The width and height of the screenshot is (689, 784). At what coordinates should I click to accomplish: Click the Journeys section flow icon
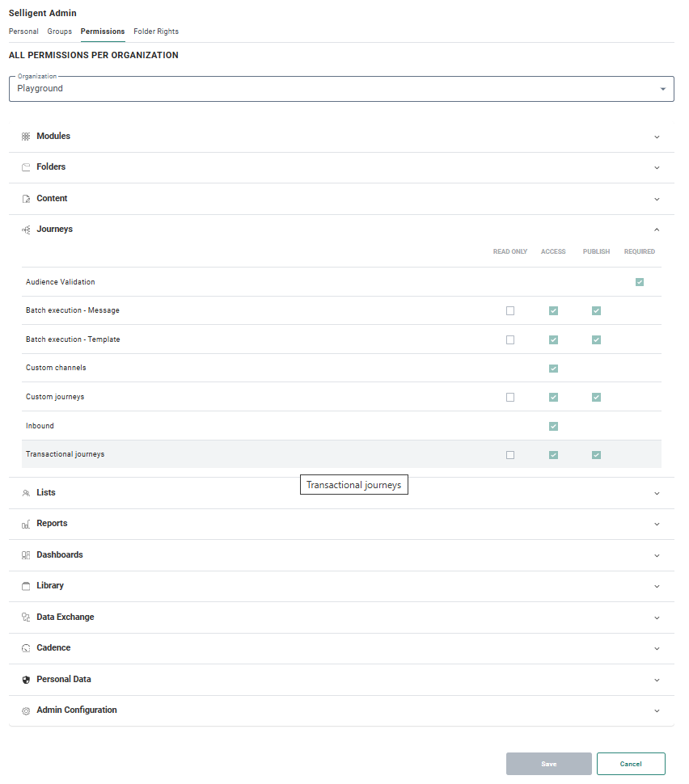[x=26, y=230]
